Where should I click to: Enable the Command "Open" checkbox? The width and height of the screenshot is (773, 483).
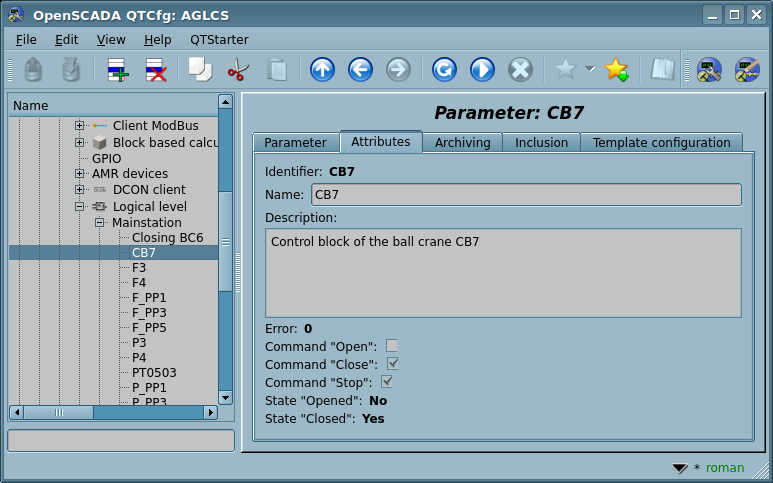tap(392, 346)
